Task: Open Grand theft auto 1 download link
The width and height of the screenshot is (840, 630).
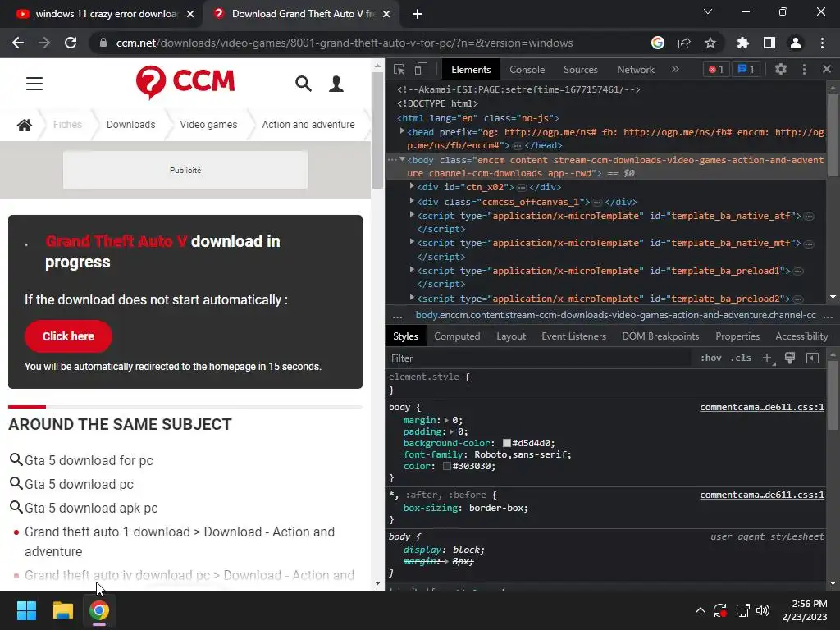Action: [x=180, y=541]
